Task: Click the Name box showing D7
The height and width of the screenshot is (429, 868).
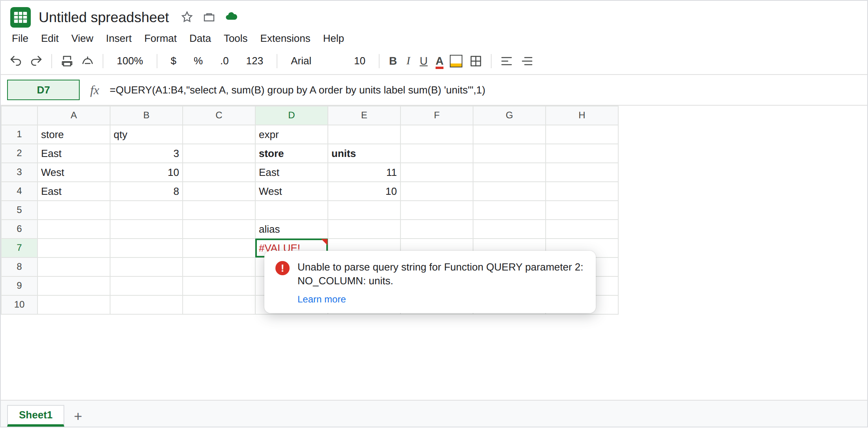Action: tap(43, 90)
